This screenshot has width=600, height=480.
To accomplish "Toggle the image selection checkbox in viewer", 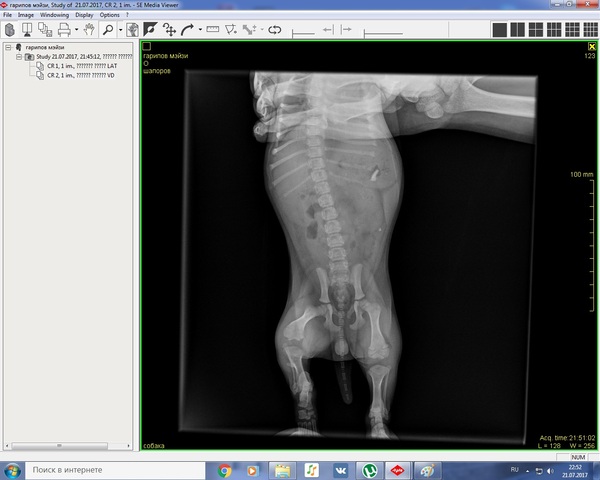I will coord(146,46).
